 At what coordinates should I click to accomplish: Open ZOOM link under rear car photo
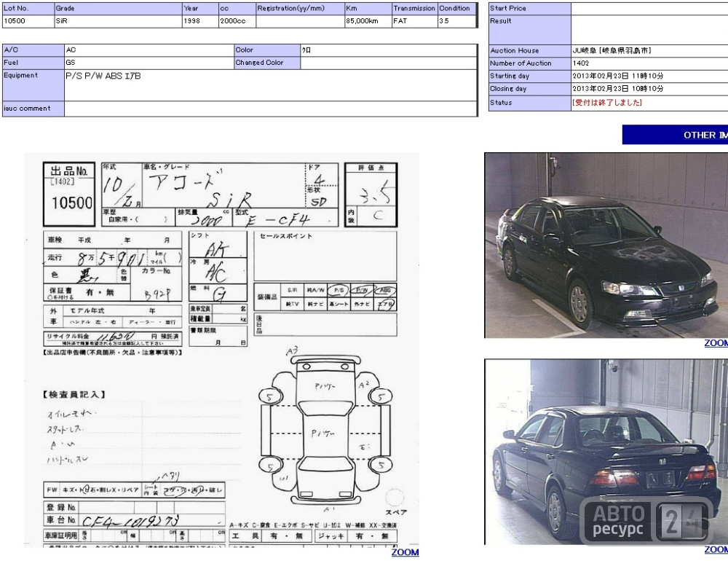coord(716,549)
